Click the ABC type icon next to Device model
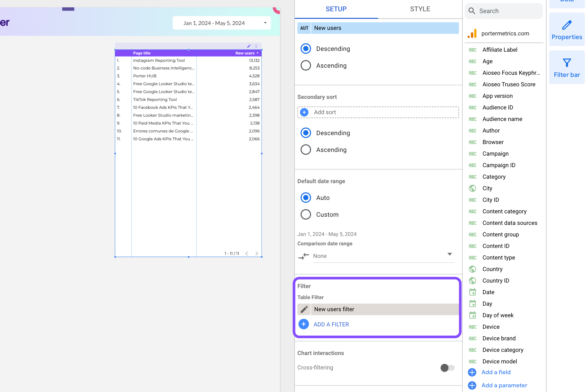The image size is (588, 392). [473, 362]
